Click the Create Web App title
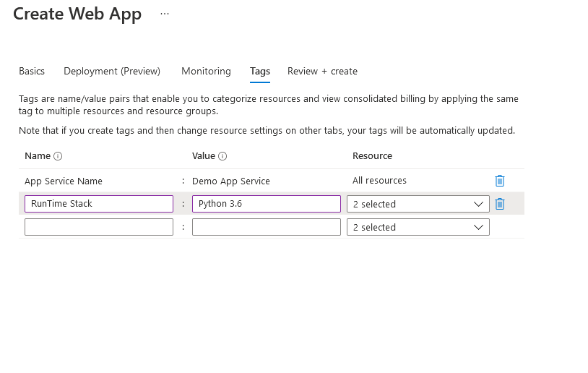 click(77, 14)
